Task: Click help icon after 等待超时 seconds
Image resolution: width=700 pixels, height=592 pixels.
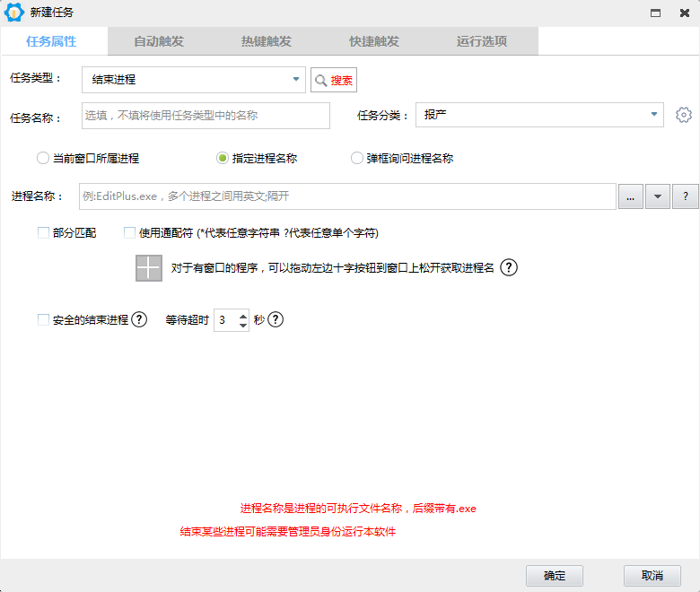Action: click(x=276, y=319)
